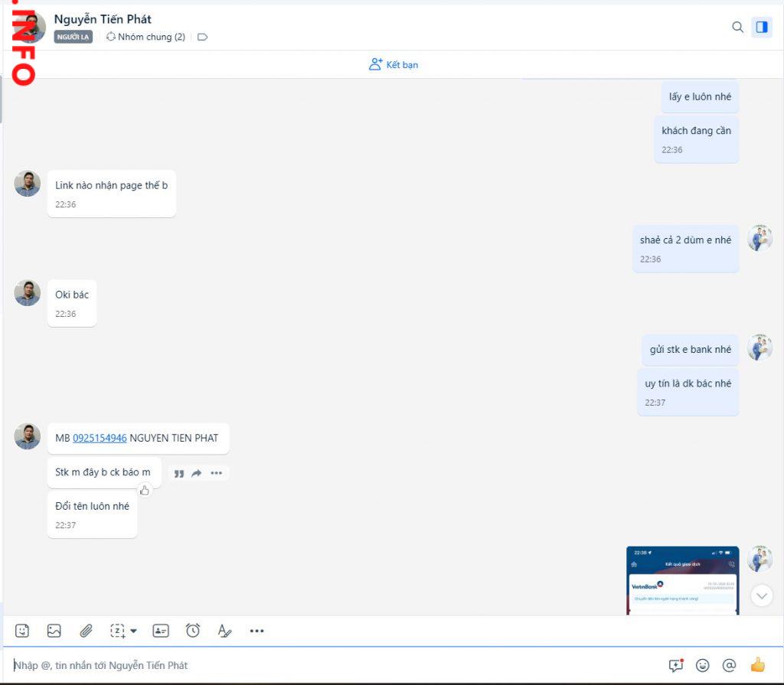Screen dimensions: 784x685
Task: Attach a file with paperclip icon
Action: pyautogui.click(x=87, y=631)
